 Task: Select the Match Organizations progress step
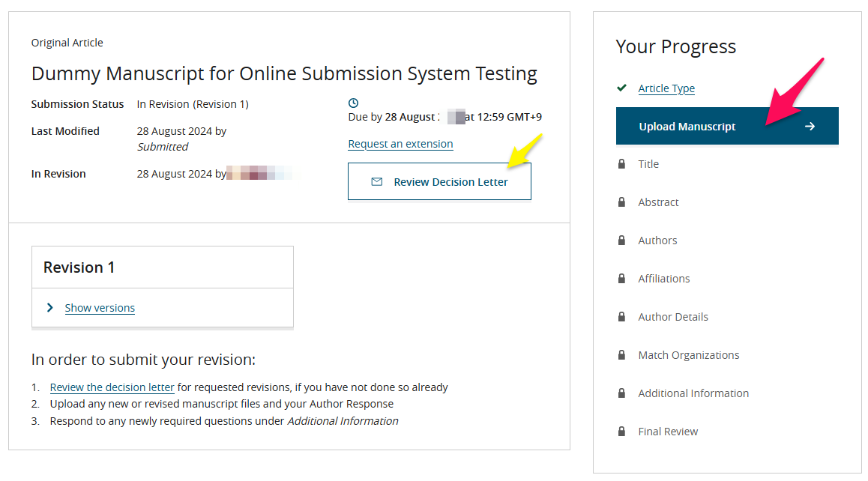pos(689,355)
